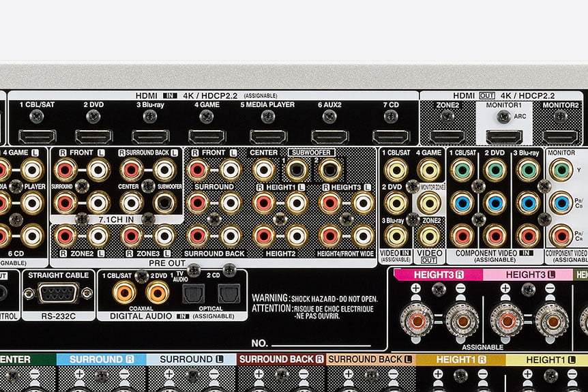Select the 'HEIGHT4/FRONT WIDE' pre out label
Screen dimensions: 588x392
pyautogui.click(x=345, y=254)
